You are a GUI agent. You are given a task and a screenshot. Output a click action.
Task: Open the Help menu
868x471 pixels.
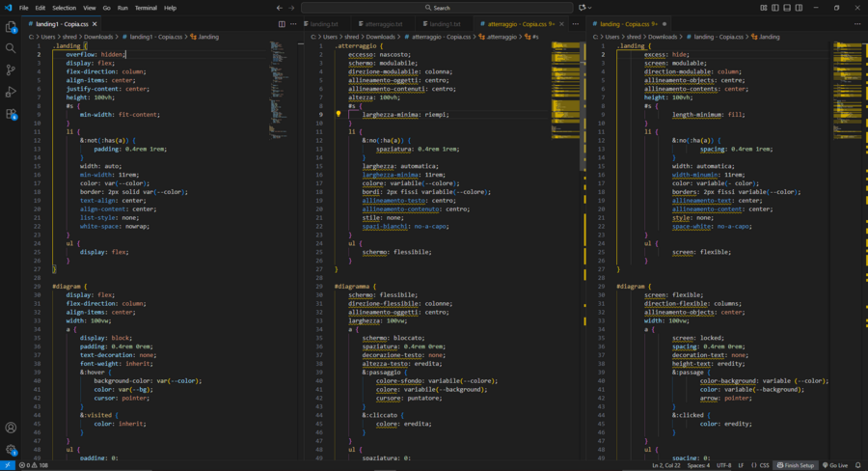(170, 8)
